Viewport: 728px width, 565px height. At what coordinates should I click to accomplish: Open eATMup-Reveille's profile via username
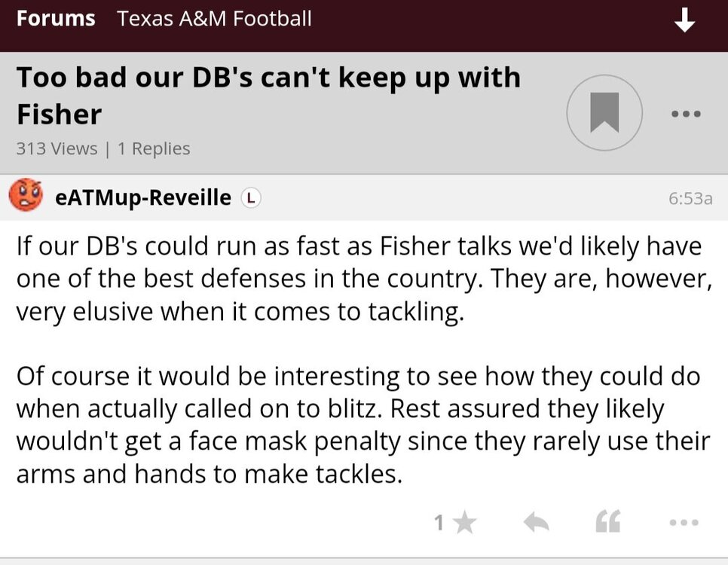click(143, 197)
